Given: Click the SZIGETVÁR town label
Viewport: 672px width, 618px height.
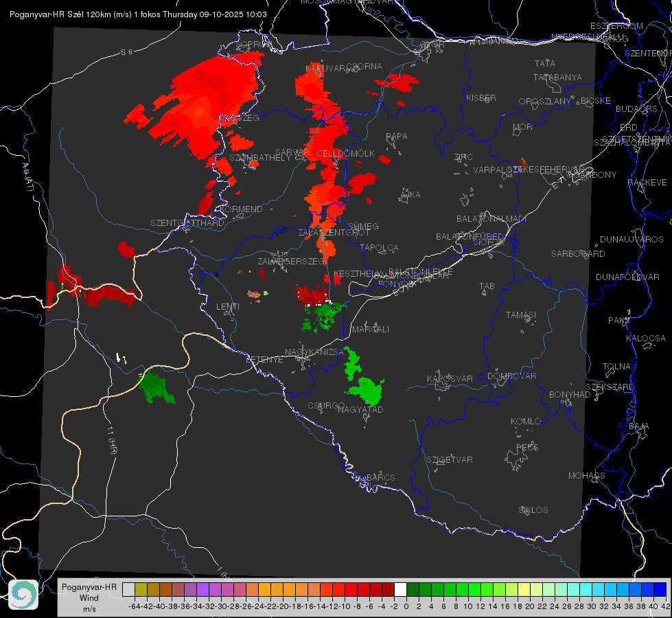Looking at the screenshot, I should click(x=449, y=460).
